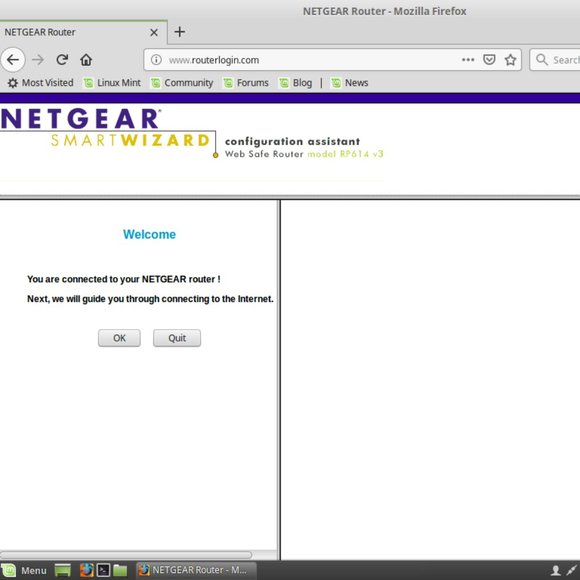580x580 pixels.
Task: Open the News bookmark
Action: (x=350, y=83)
